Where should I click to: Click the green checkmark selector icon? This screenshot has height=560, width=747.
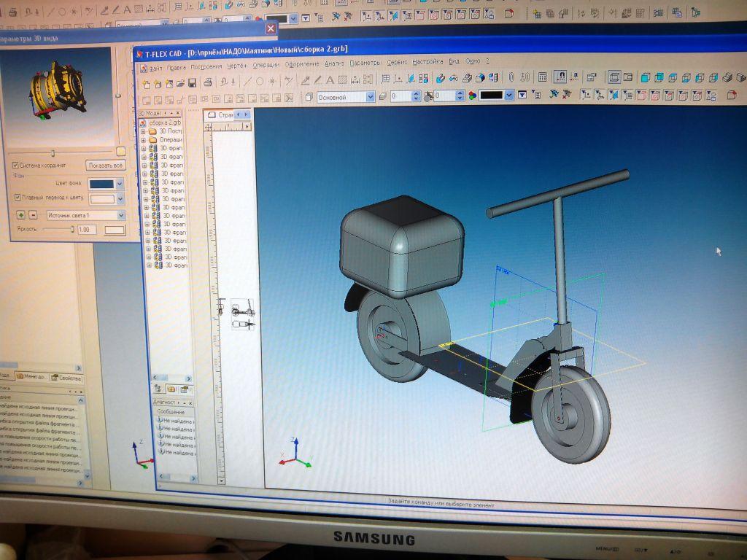coord(554,95)
